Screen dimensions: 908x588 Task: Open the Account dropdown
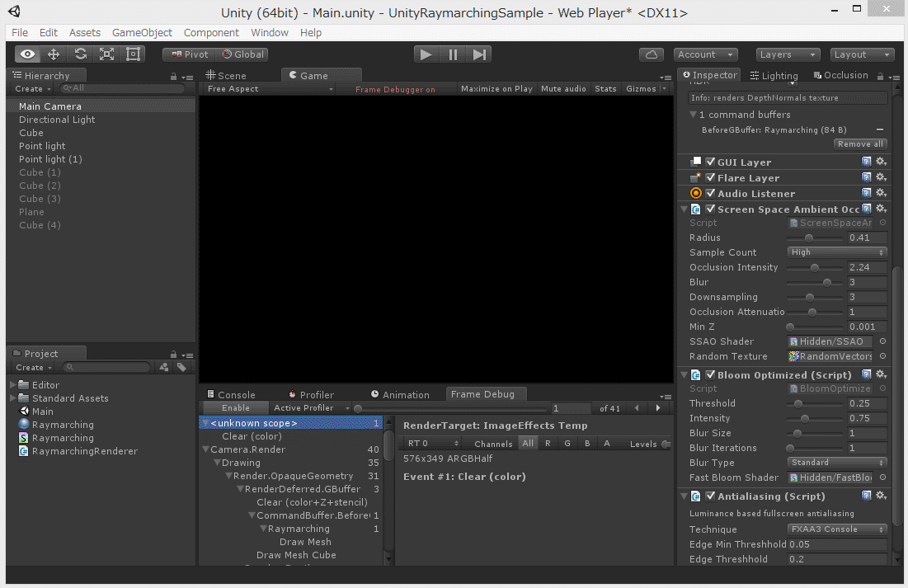(705, 54)
